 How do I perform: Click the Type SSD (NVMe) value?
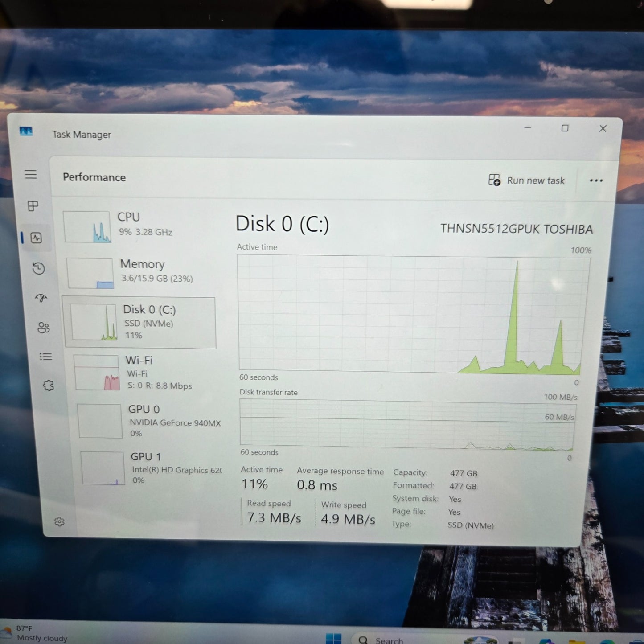[x=471, y=525]
